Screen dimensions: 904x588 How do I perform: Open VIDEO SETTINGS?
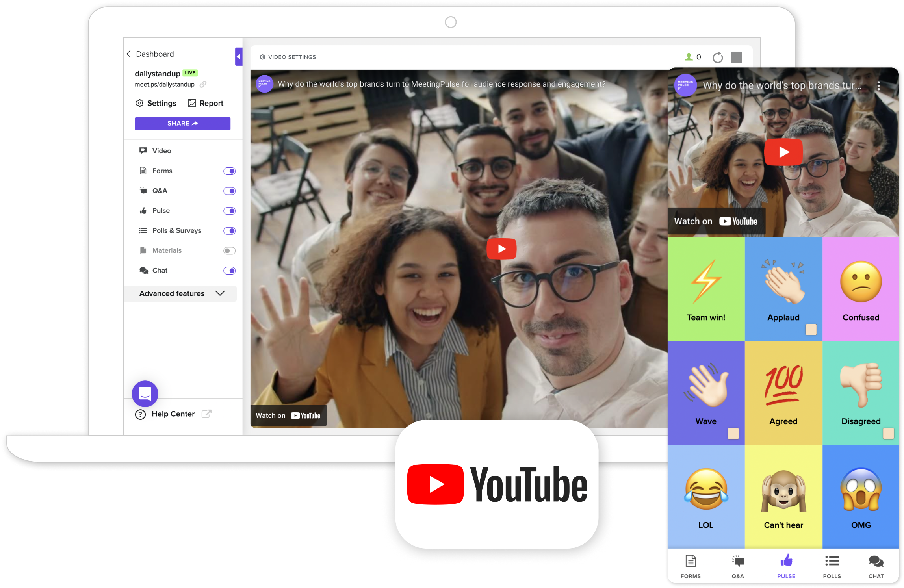[288, 57]
